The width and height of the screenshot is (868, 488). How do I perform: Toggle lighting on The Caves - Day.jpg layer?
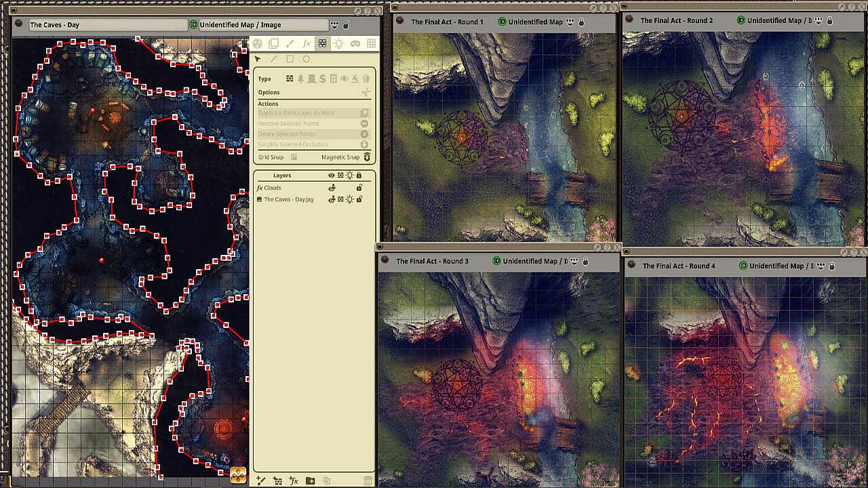349,199
